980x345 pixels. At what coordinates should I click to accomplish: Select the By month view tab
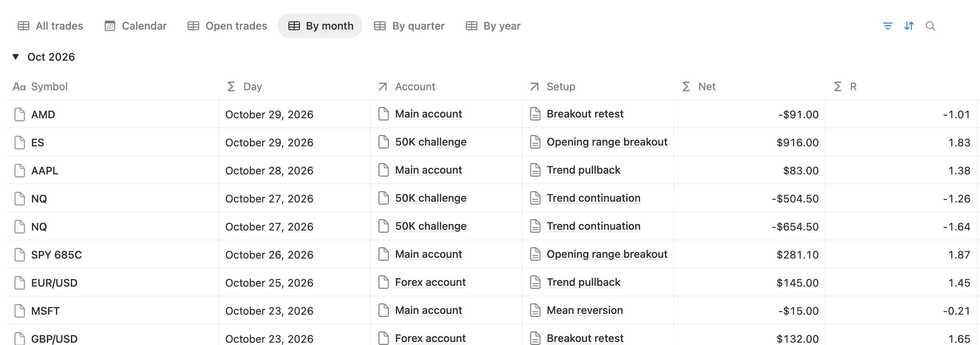320,26
